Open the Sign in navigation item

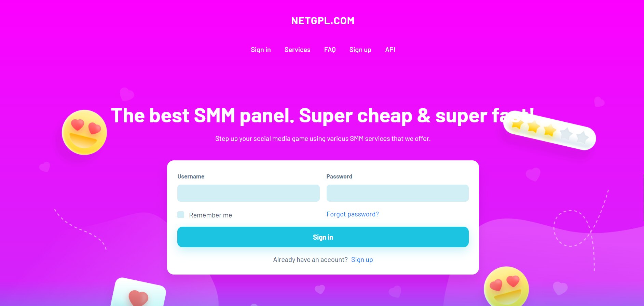pyautogui.click(x=261, y=50)
